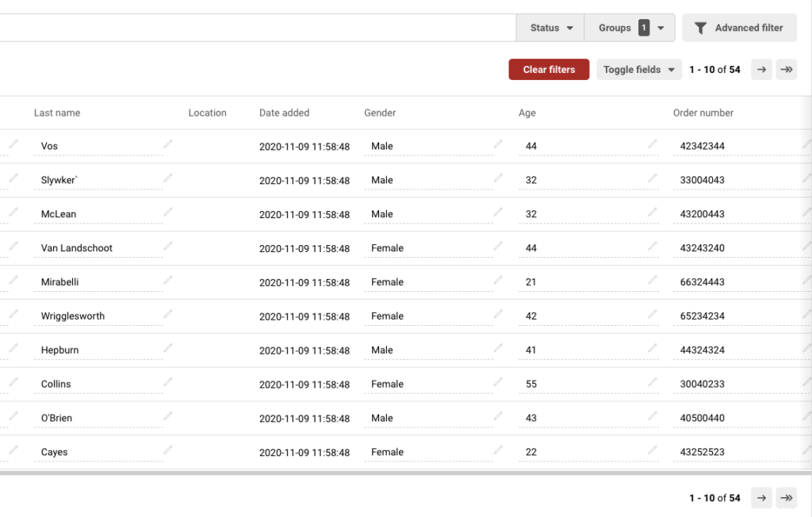Click the search input field at top
This screenshot has height=517, width=812.
click(258, 28)
